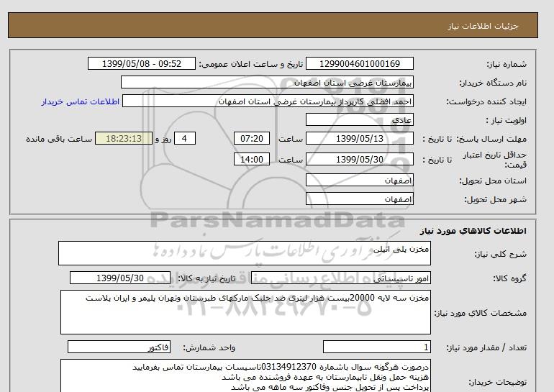Click the text ساعت باقی مانده

point(59,139)
